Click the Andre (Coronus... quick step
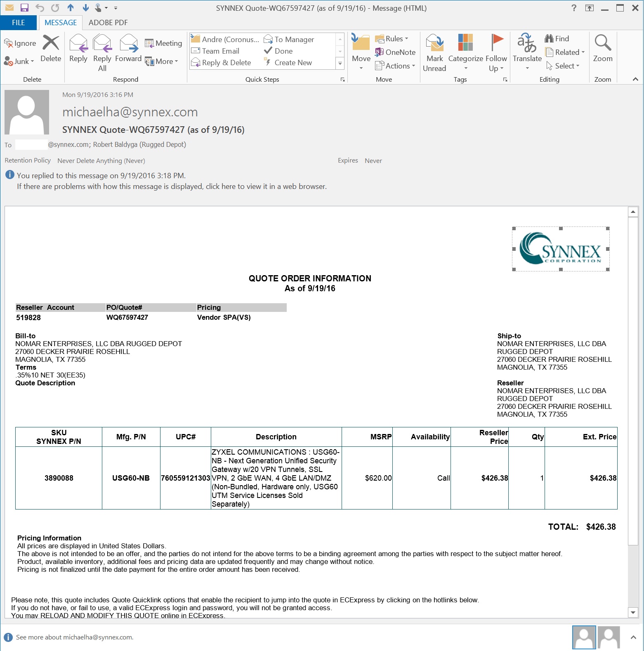Viewport: 644px width, 651px height. (x=225, y=40)
